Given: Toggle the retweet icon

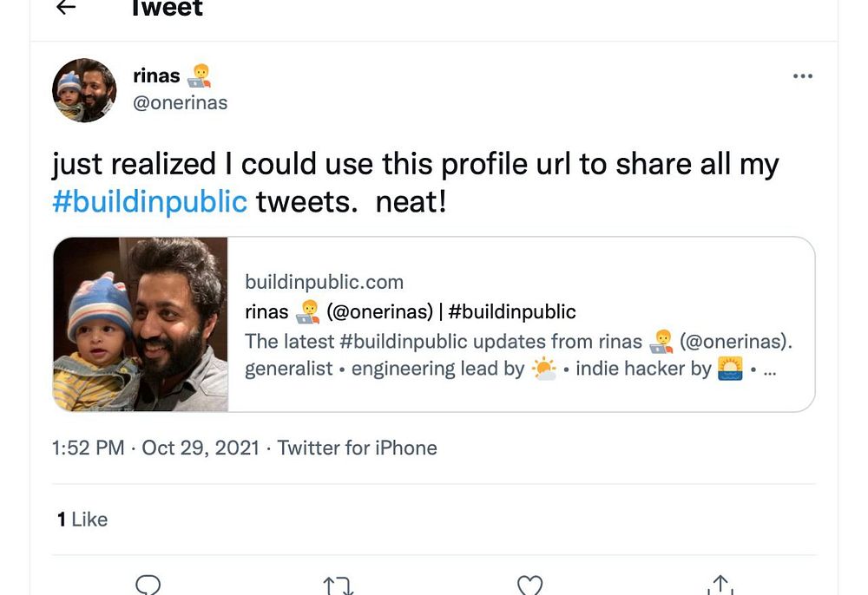Looking at the screenshot, I should (339, 585).
